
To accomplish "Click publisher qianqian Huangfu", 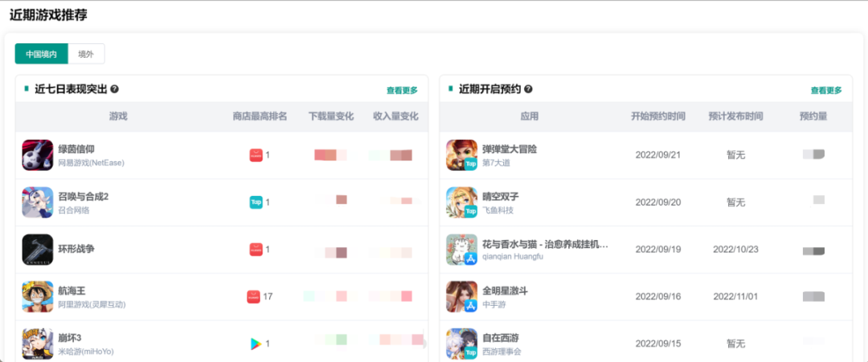I will (x=513, y=257).
